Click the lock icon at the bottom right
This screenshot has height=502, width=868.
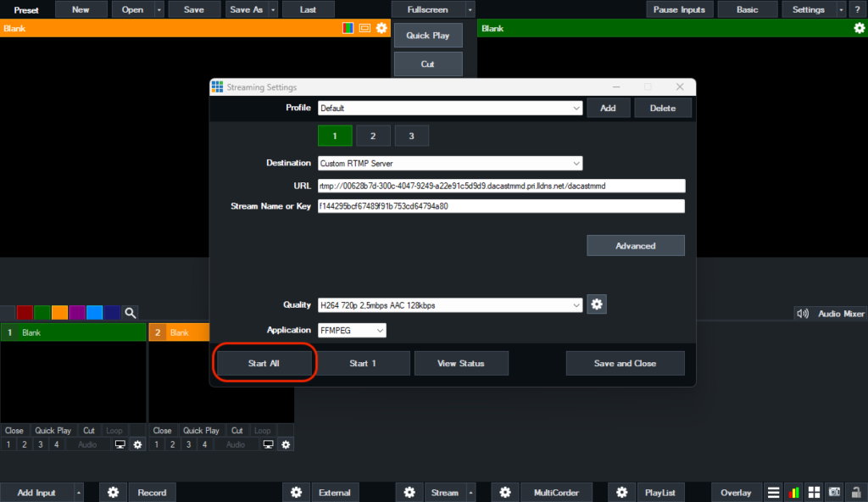coord(855,492)
